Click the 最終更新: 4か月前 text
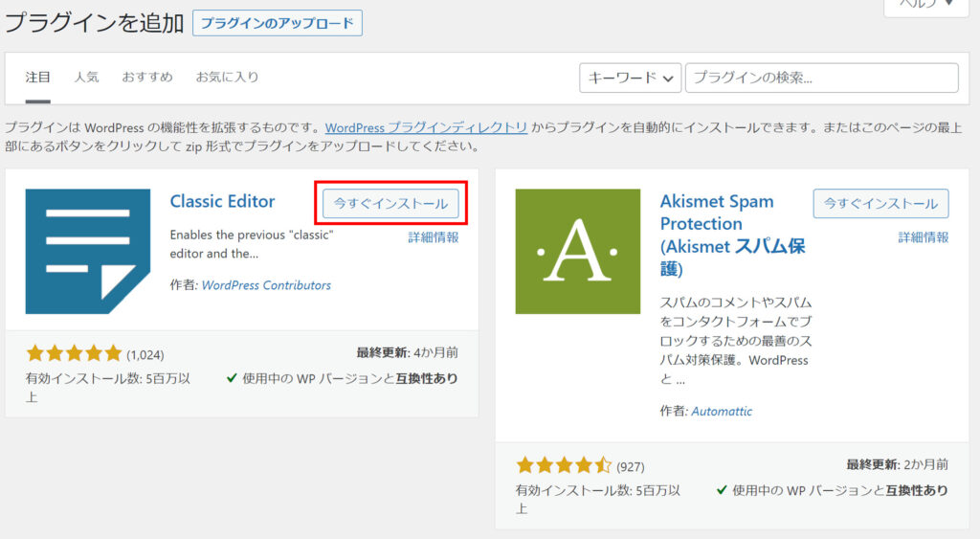 (408, 352)
